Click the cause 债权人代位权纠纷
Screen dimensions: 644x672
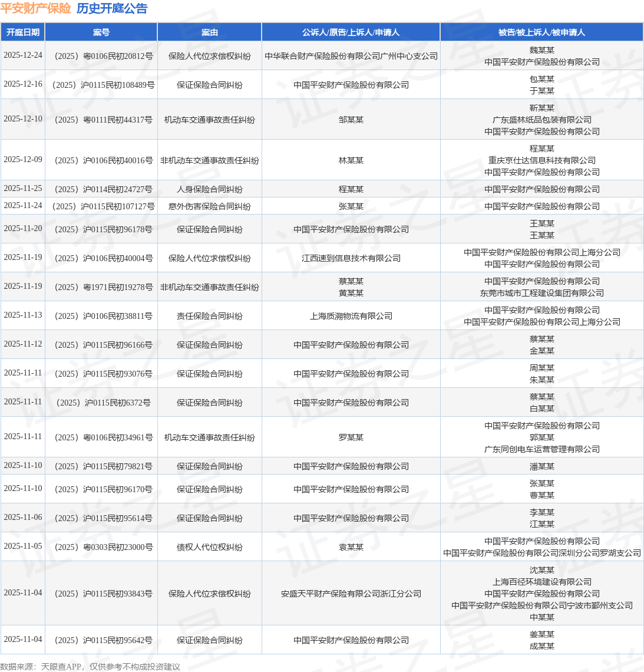(210, 547)
